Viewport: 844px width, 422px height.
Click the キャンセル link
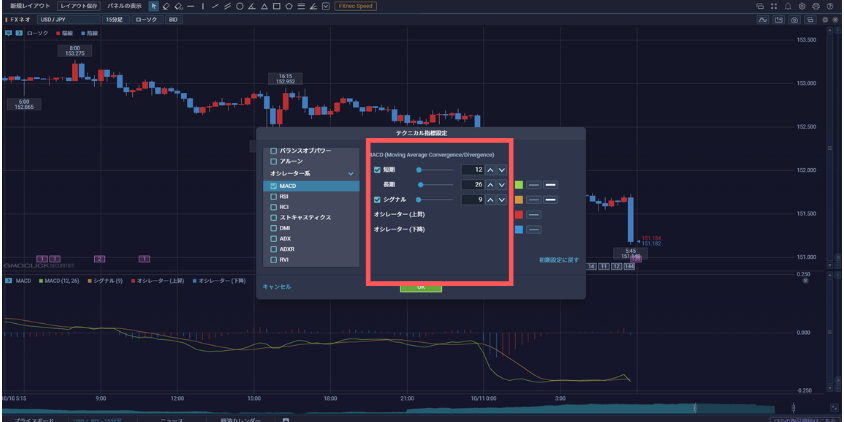coord(276,286)
